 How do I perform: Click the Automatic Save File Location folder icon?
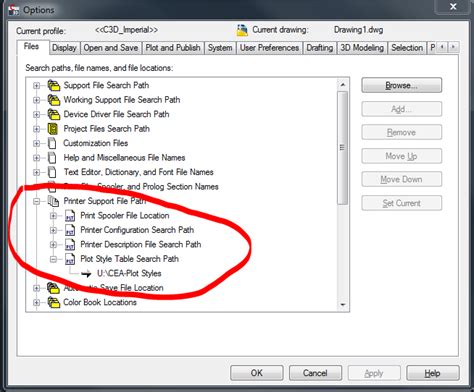coord(53,288)
